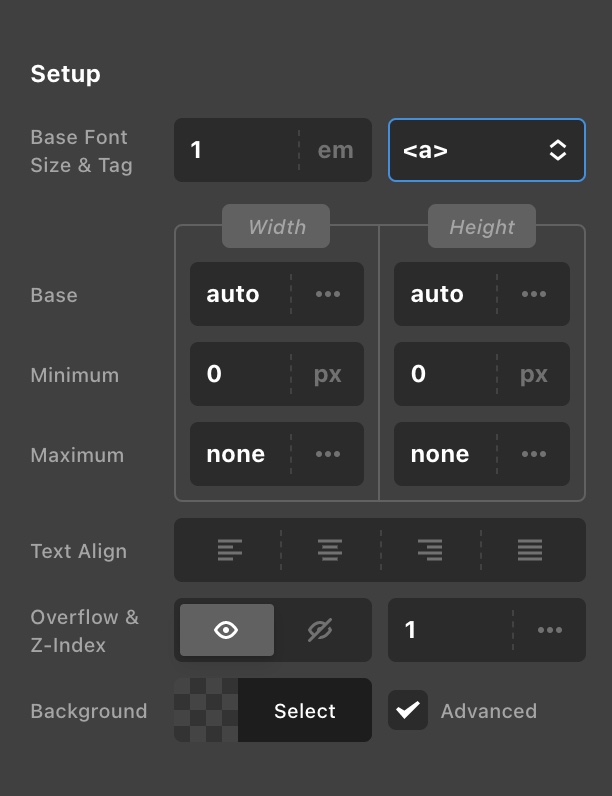This screenshot has width=612, height=796.
Task: Change the em unit of Base Font Size
Action: 335,150
